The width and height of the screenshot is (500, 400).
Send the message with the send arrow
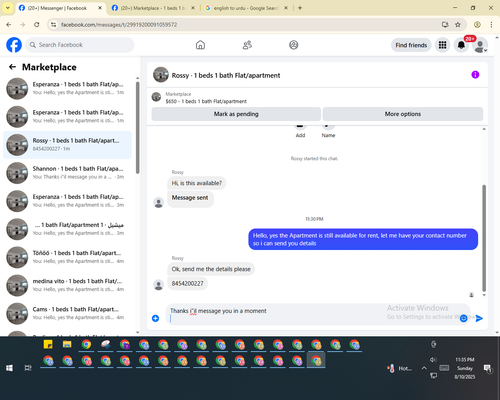(479, 318)
